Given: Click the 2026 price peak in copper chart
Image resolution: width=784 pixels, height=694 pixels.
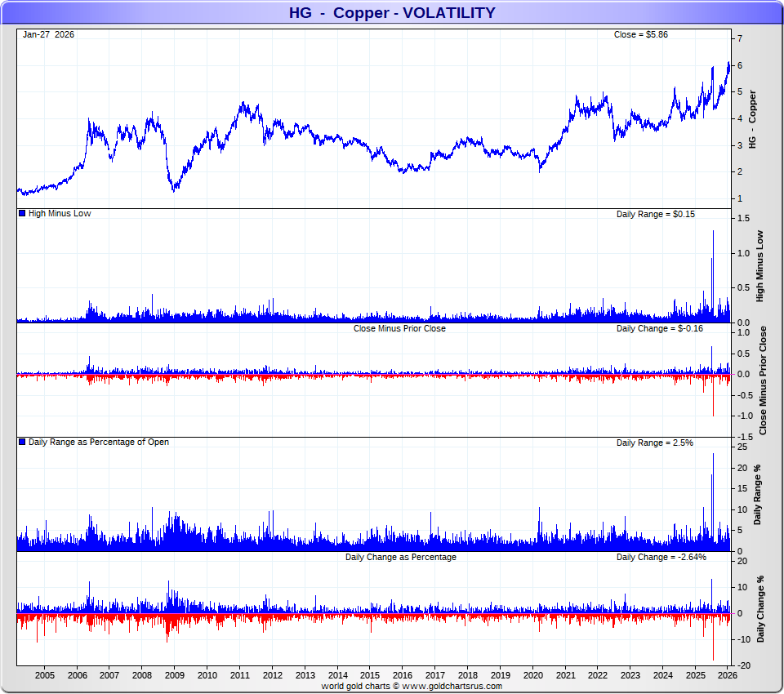Looking at the screenshot, I should click(728, 64).
